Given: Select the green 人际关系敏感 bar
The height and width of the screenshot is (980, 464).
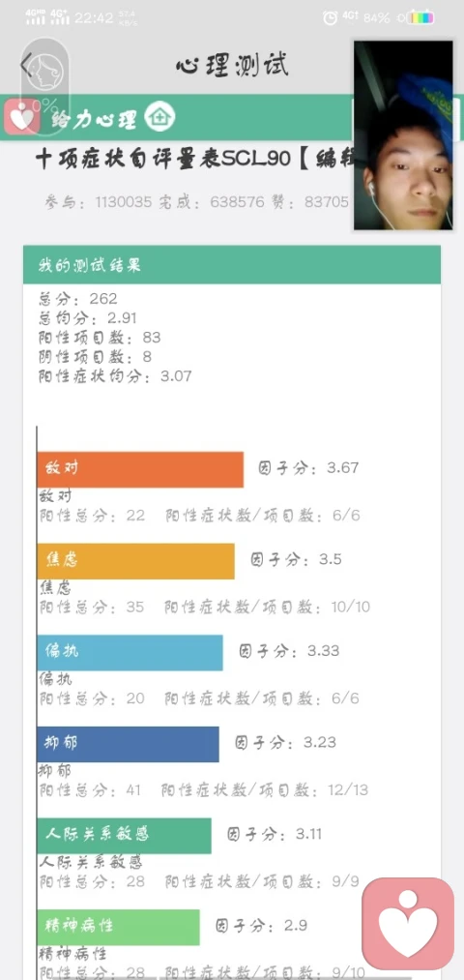Looking at the screenshot, I should pos(124,835).
